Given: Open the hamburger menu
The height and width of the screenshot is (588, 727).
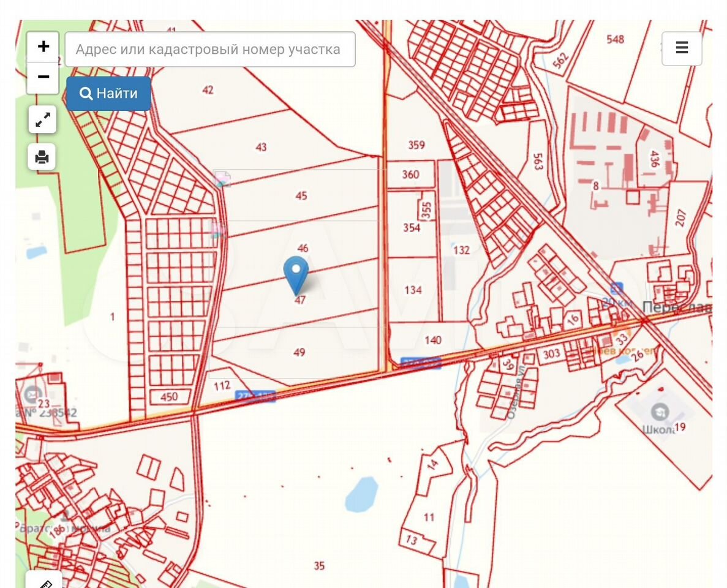Looking at the screenshot, I should pos(682,48).
